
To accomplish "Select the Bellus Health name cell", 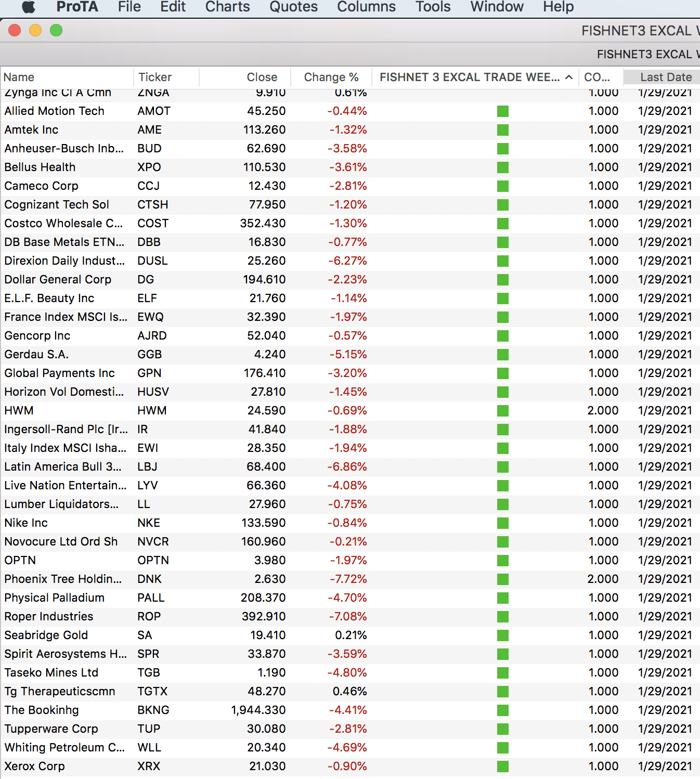I will click(x=40, y=167).
